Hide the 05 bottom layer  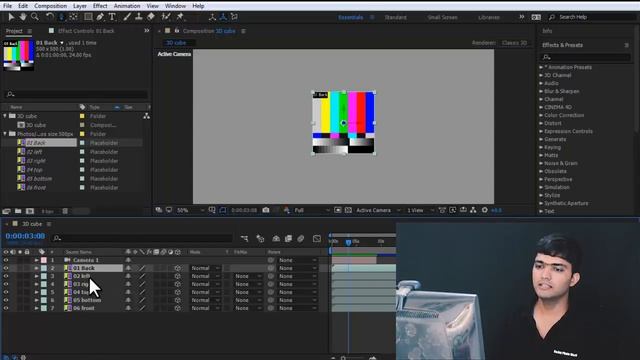6,300
